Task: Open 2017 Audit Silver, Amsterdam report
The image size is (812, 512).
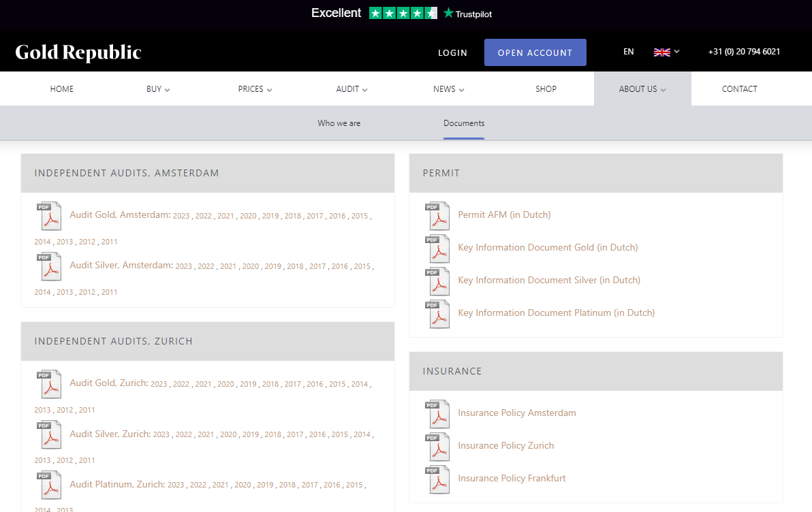Action: click(x=317, y=266)
